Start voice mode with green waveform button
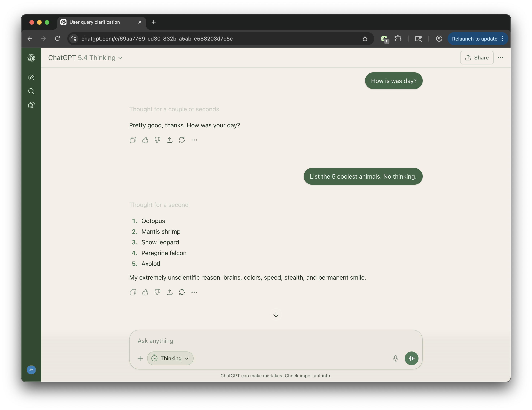Image resolution: width=532 pixels, height=410 pixels. (411, 358)
